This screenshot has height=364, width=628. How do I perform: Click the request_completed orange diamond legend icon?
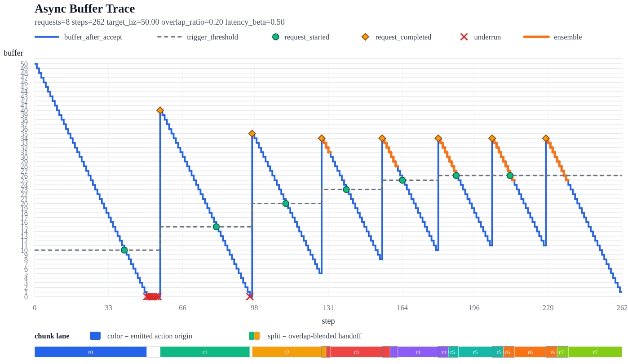pyautogui.click(x=365, y=37)
